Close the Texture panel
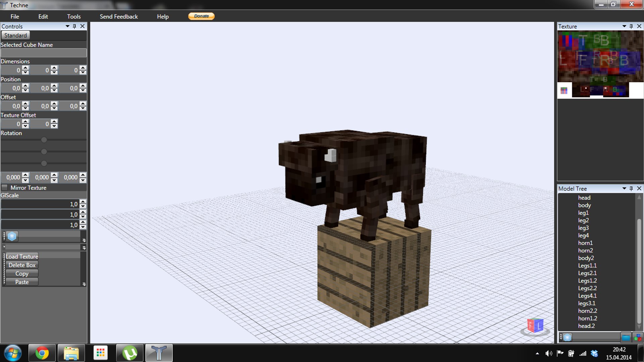Viewport: 644px width, 362px height. click(639, 26)
